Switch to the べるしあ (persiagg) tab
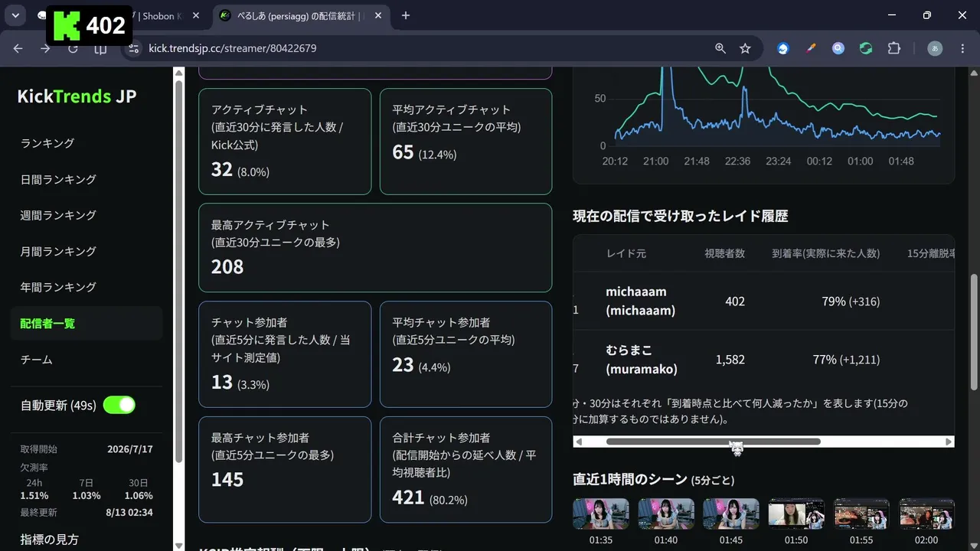This screenshot has height=551, width=980. tap(300, 15)
